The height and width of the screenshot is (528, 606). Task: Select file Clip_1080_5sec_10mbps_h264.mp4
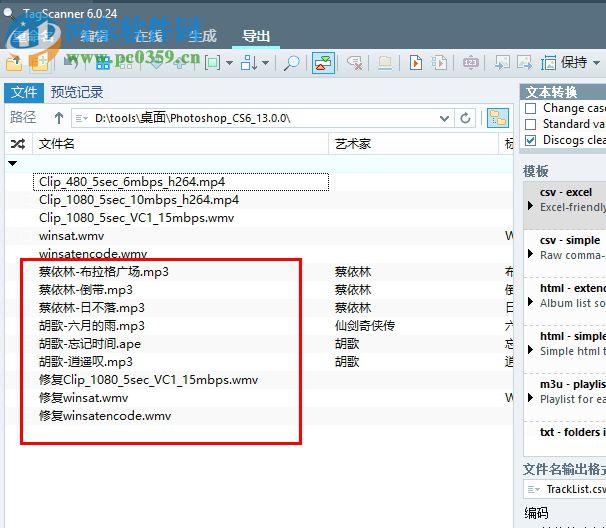tap(139, 200)
